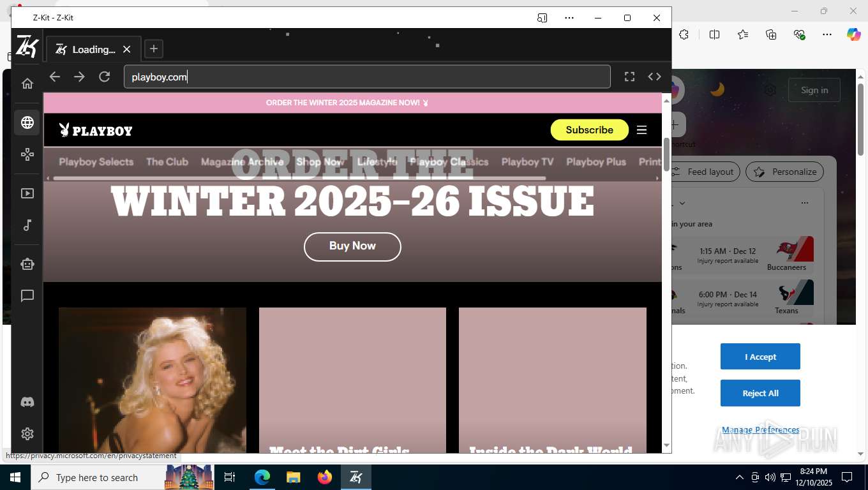Open Edge settings and more menu
Image resolution: width=868 pixels, height=490 pixels.
tap(827, 34)
